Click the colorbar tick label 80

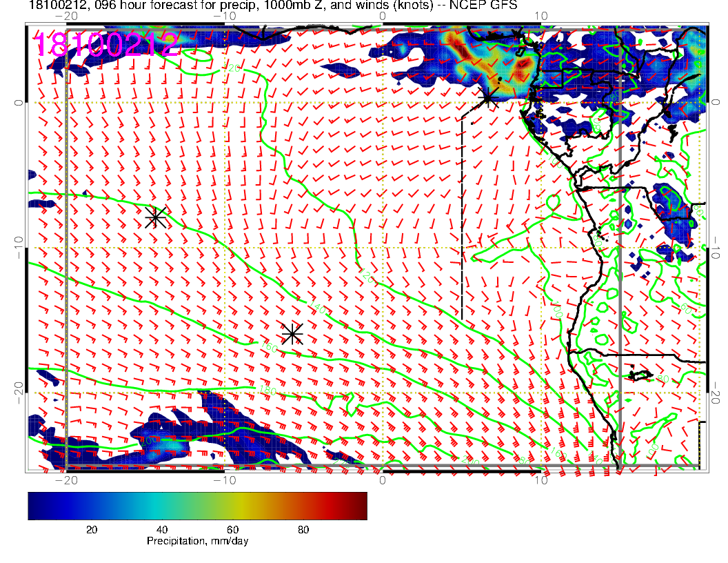coord(303,530)
